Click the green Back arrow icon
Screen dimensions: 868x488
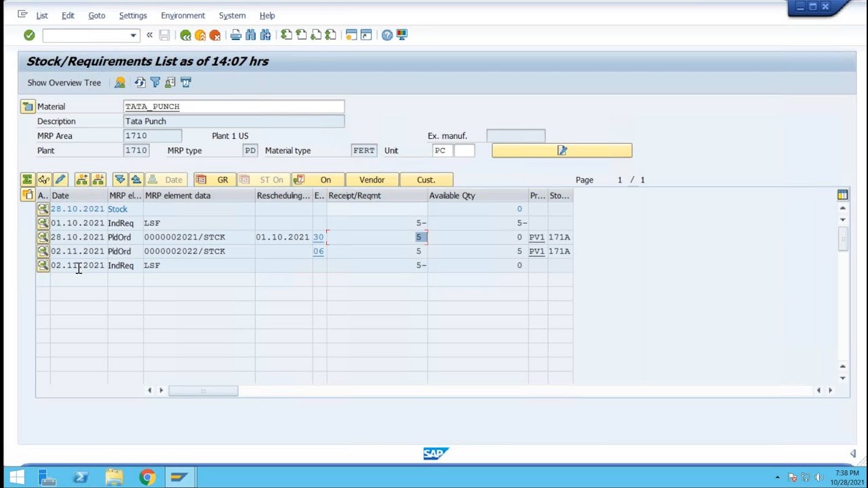click(185, 35)
